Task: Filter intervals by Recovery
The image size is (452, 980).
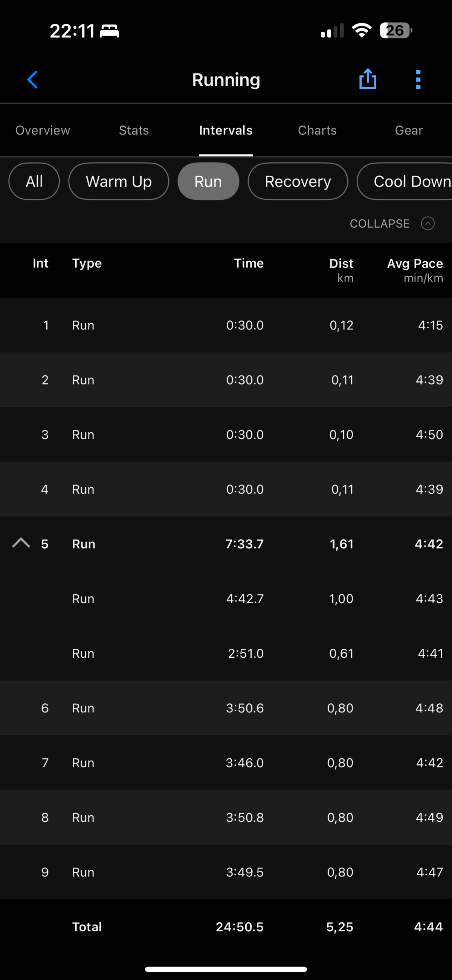Action: tap(298, 181)
